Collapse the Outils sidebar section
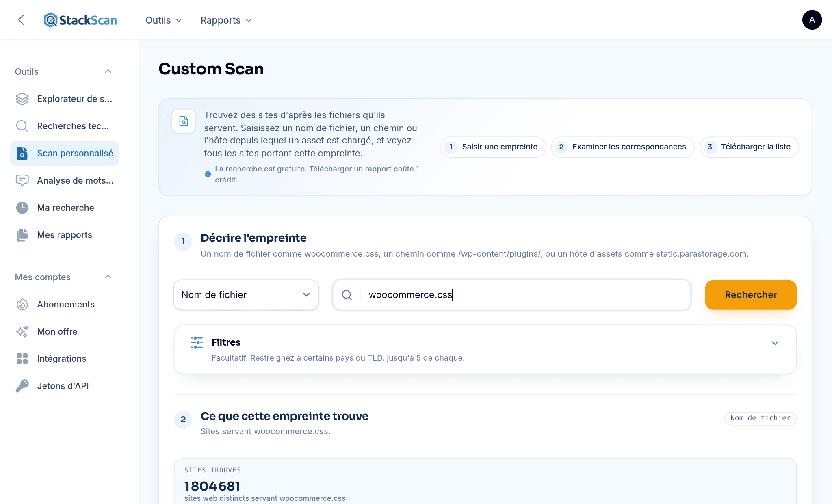 pyautogui.click(x=108, y=71)
